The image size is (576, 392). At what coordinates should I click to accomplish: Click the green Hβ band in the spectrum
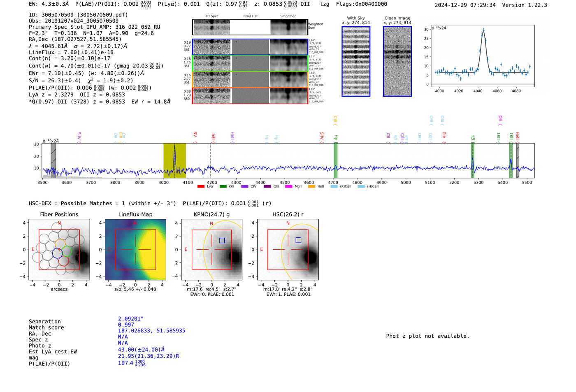(473, 160)
